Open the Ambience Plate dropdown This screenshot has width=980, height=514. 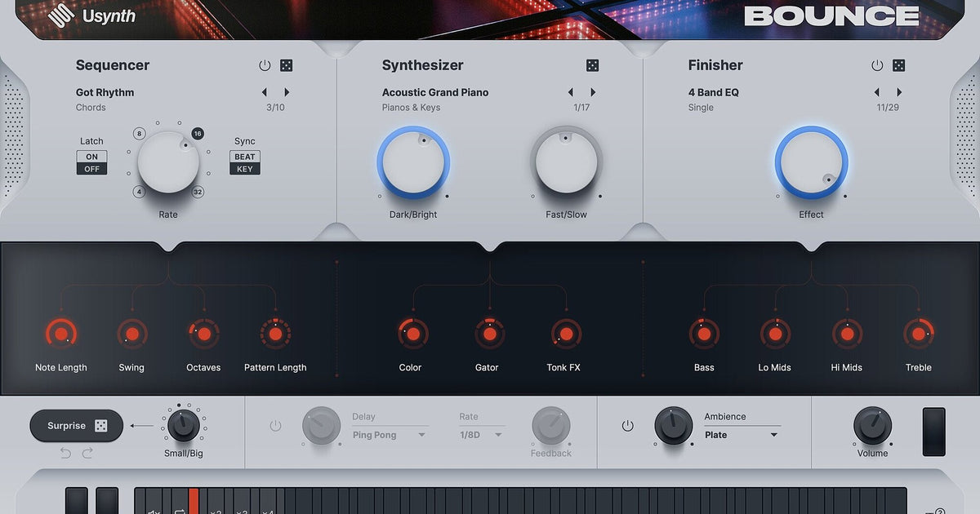(742, 435)
